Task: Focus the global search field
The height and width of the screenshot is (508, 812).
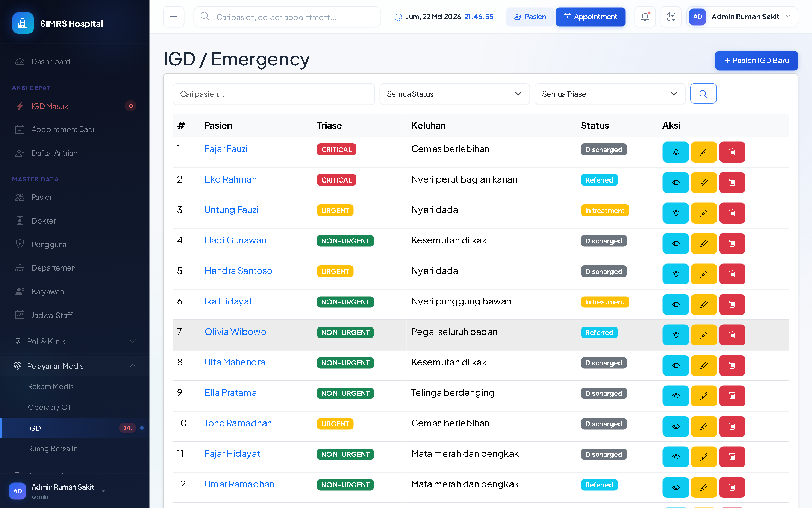Action: pyautogui.click(x=287, y=17)
